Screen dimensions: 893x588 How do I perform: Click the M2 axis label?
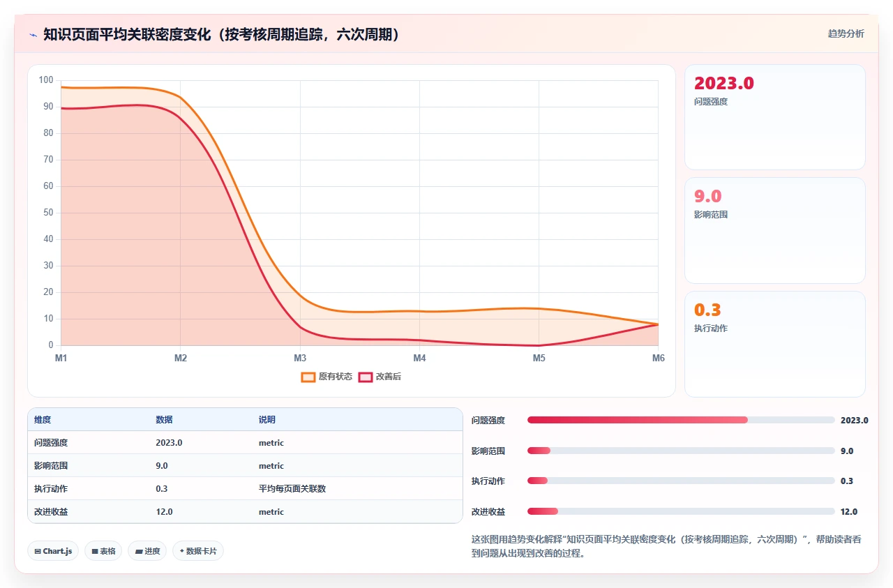(181, 358)
